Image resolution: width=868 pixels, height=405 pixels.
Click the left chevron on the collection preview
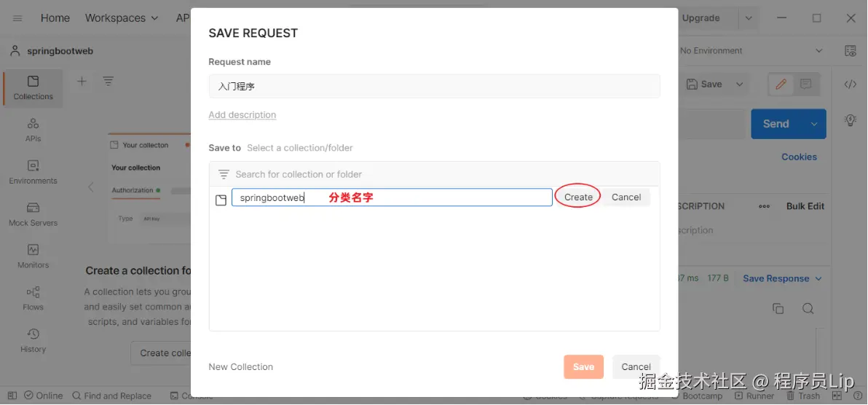coord(91,187)
